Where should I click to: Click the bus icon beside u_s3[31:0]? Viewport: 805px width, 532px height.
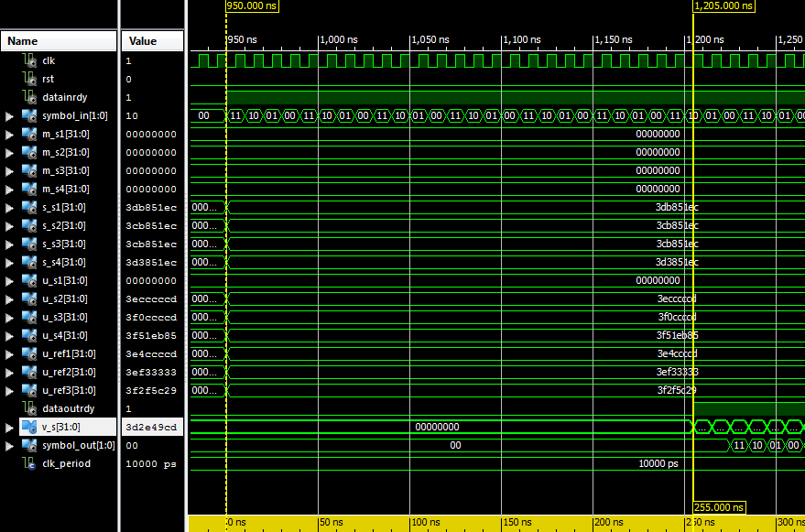pyautogui.click(x=30, y=318)
